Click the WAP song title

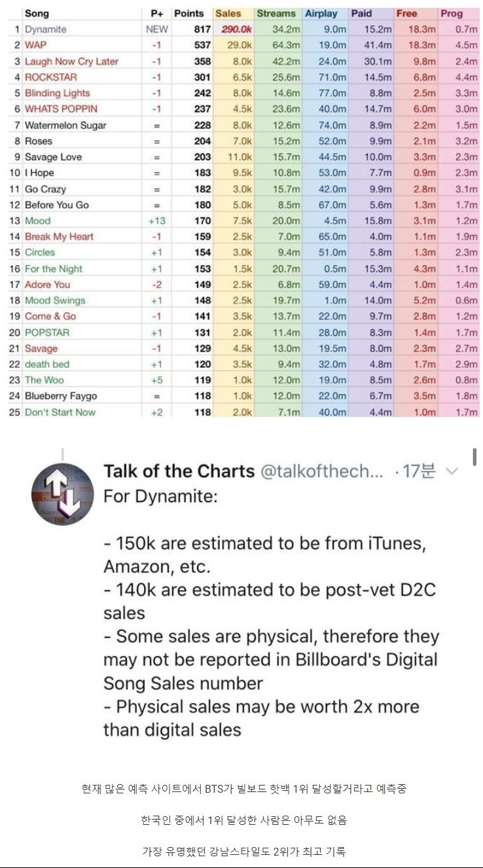[x=35, y=45]
